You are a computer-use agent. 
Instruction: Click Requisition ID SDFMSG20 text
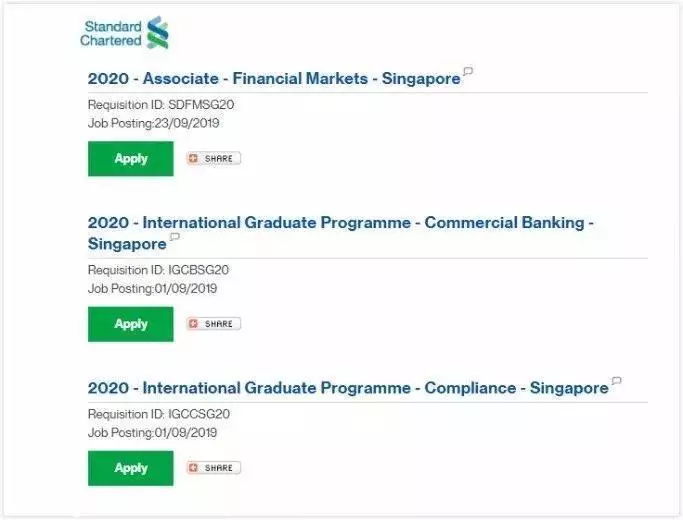pos(161,105)
